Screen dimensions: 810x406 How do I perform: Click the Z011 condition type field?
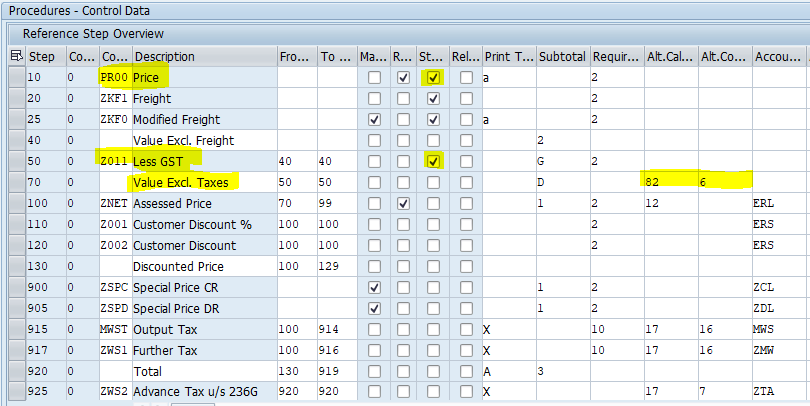(x=114, y=161)
